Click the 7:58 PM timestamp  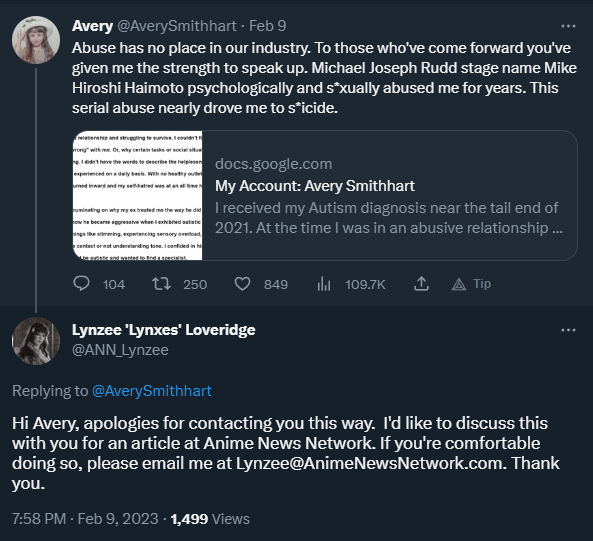tap(39, 519)
